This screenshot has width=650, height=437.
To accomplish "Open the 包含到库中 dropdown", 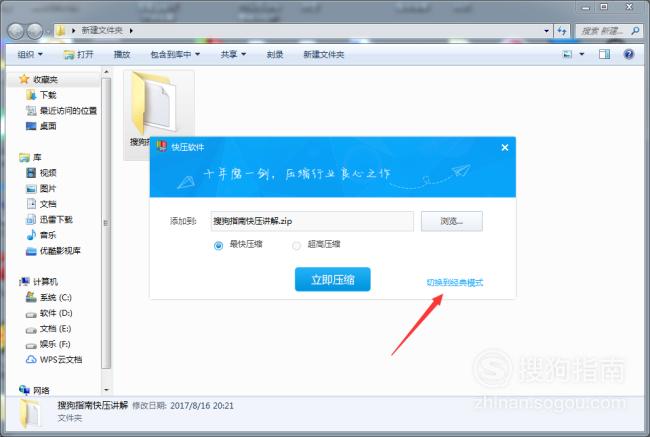I will [175, 54].
